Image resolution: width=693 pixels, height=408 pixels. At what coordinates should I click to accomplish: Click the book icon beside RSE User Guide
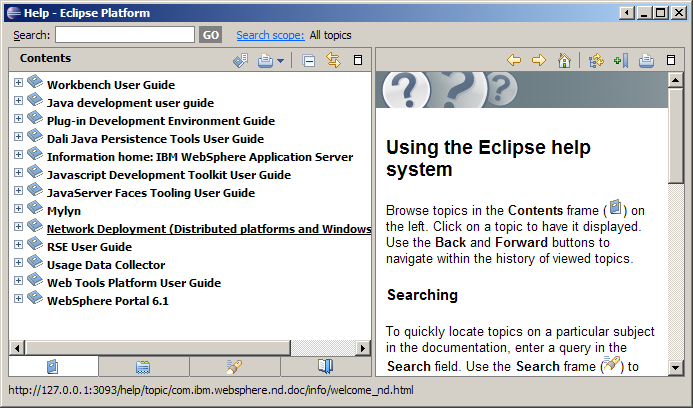pyautogui.click(x=35, y=244)
